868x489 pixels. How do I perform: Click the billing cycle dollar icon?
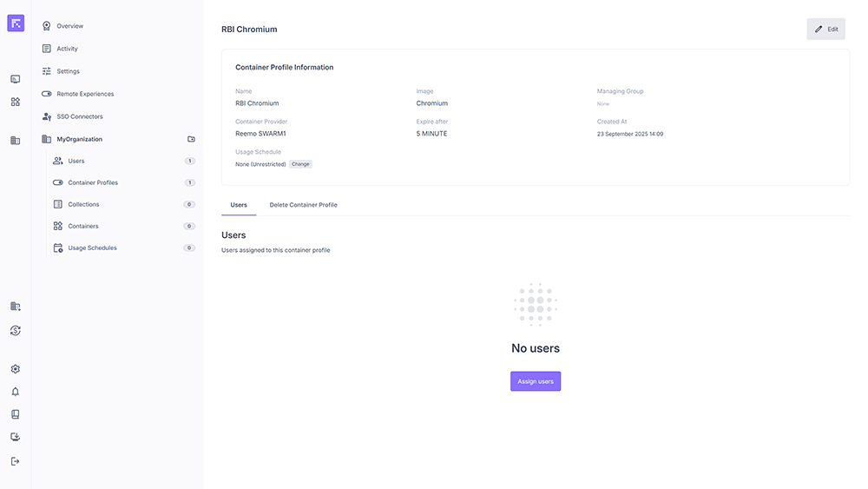pyautogui.click(x=15, y=330)
